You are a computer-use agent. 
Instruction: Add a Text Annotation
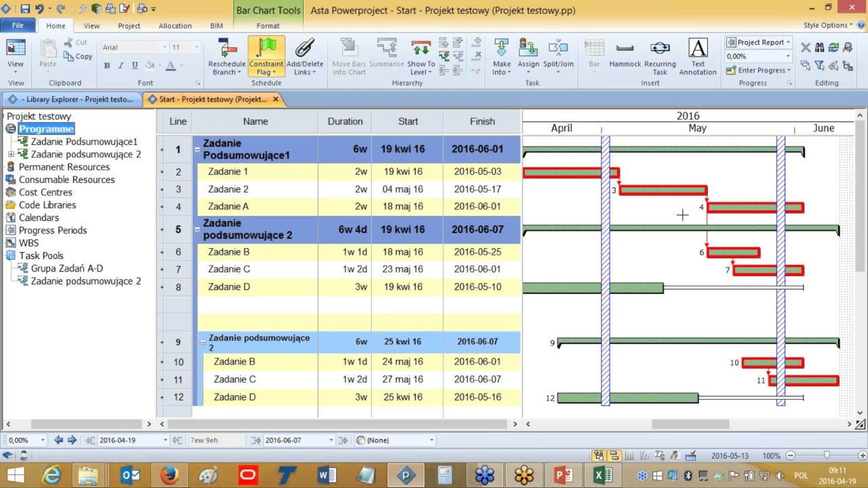click(698, 57)
